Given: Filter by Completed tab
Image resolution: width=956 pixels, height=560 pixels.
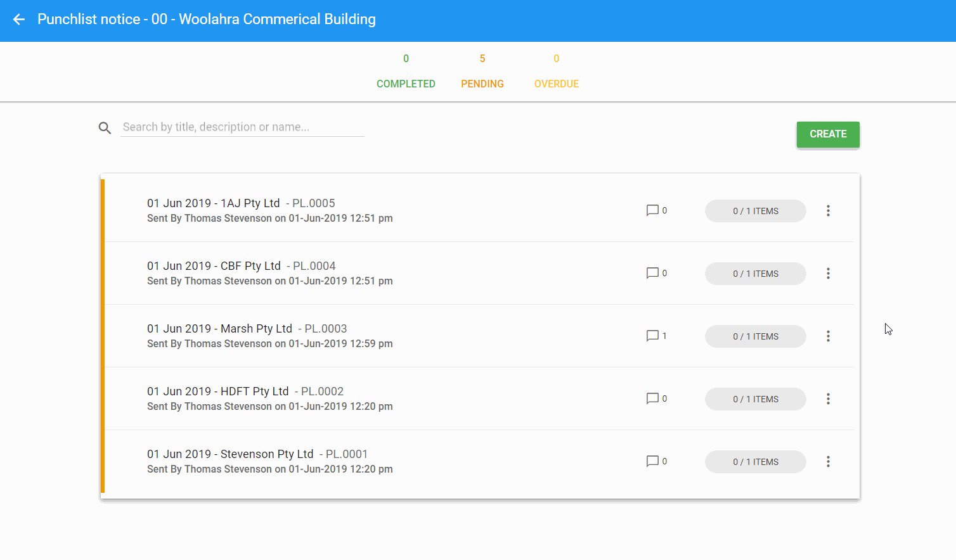Looking at the screenshot, I should pos(406,72).
